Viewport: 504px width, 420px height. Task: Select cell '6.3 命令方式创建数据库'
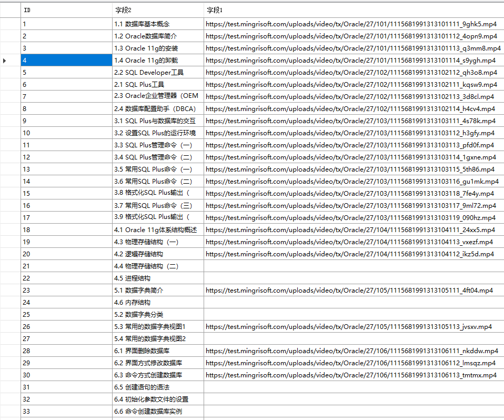point(158,375)
